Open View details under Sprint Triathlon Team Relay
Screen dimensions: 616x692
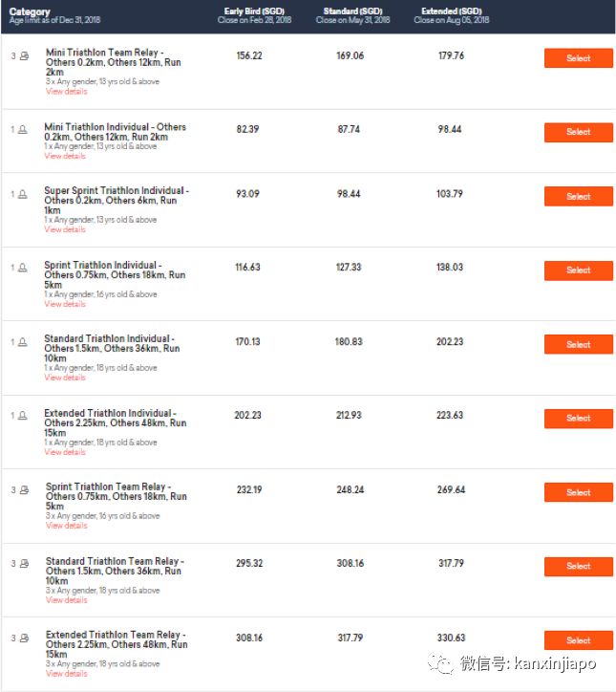(66, 526)
